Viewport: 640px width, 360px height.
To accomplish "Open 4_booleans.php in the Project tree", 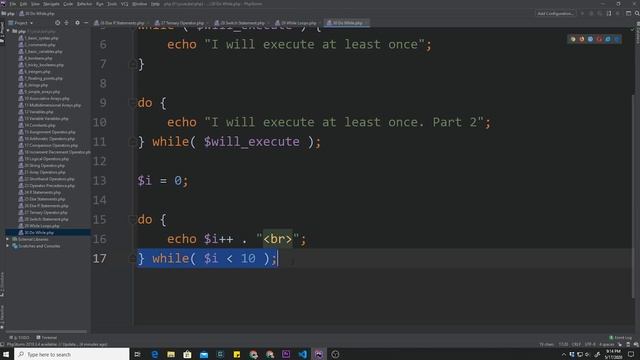I will pyautogui.click(x=35, y=58).
